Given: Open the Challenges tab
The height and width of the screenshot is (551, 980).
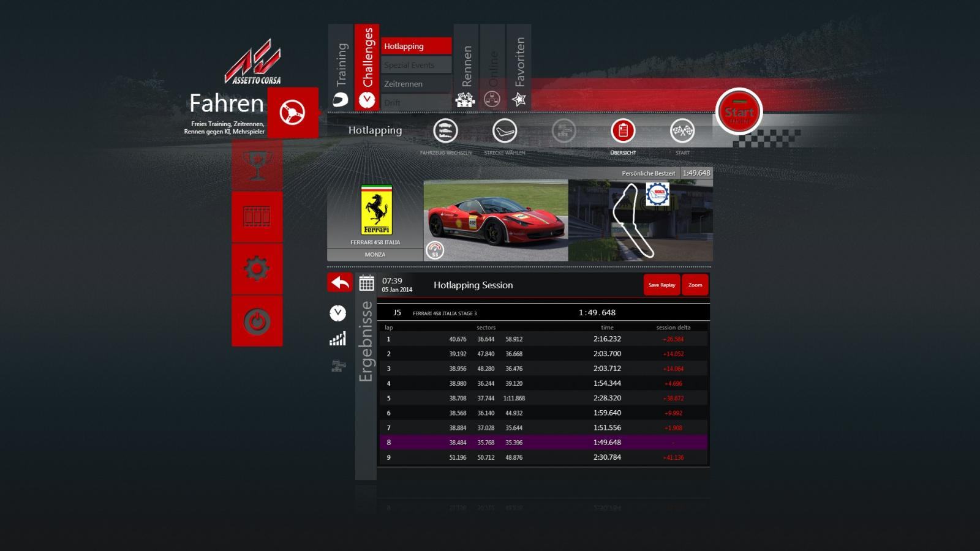Looking at the screenshot, I should 367,67.
